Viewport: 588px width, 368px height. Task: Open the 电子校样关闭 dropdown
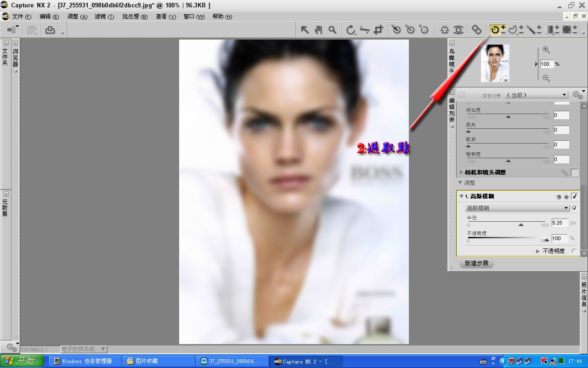84,349
